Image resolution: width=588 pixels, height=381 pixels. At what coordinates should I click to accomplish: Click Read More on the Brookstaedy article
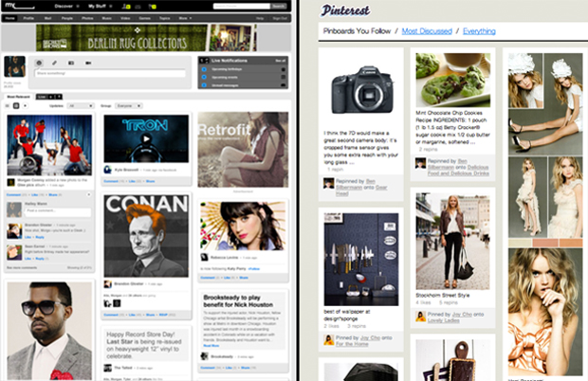point(211,346)
